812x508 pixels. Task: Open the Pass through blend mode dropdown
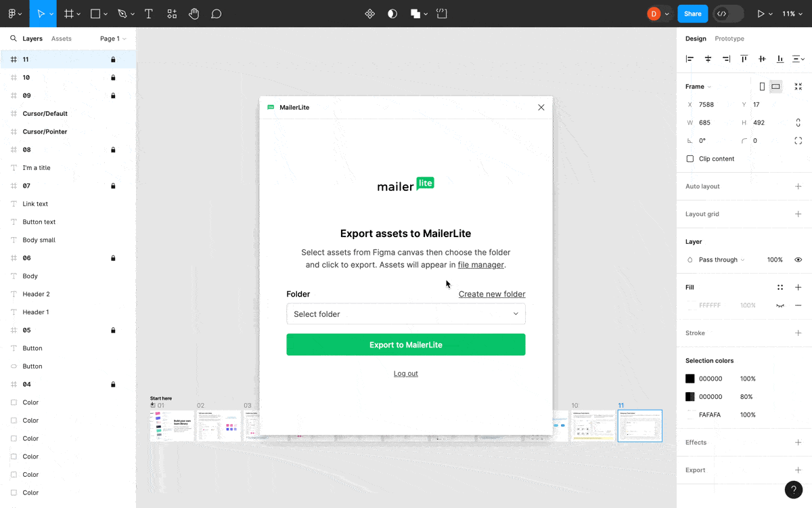721,259
